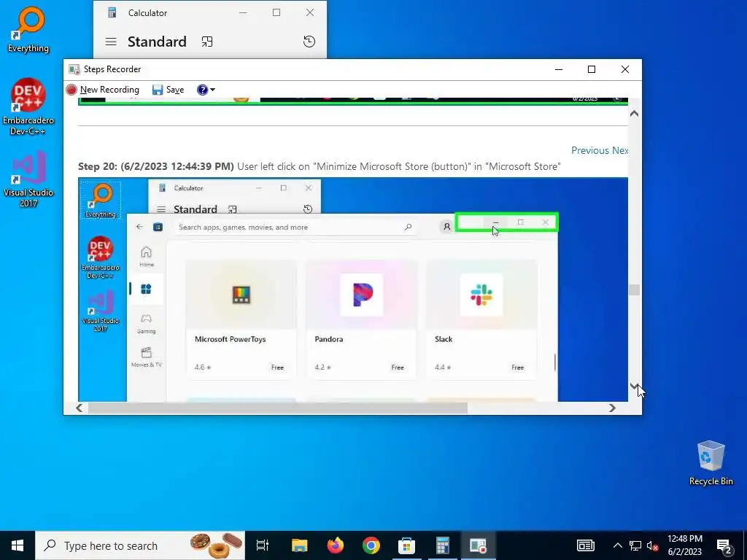Select the Recycle Bin desktop icon

tap(711, 463)
